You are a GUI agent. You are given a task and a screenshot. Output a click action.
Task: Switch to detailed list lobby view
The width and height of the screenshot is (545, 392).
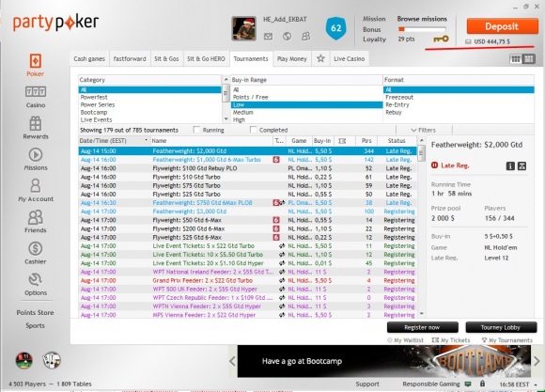[x=529, y=59]
